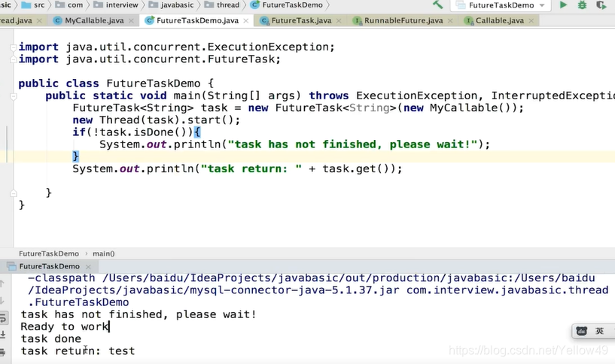Switch to the FutureTask.java tab
Screen dimensions: 615x364
pos(301,20)
